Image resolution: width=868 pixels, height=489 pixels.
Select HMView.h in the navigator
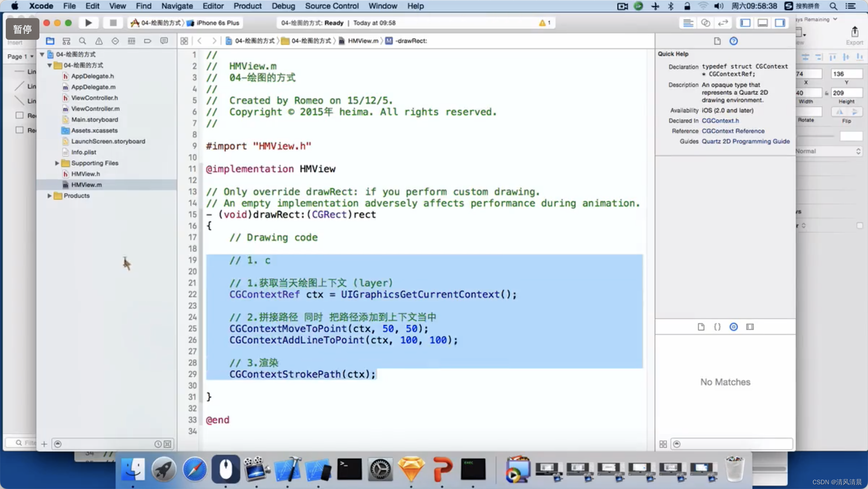point(85,174)
